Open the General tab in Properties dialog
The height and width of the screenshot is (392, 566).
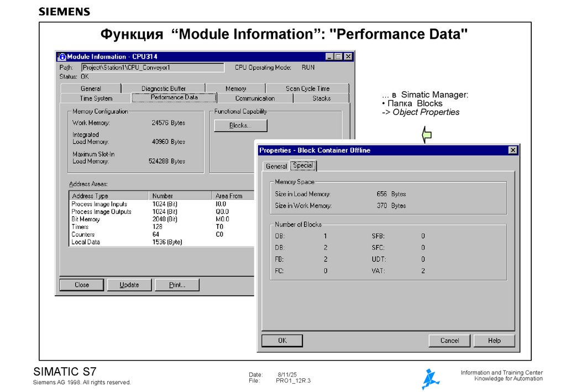point(276,166)
